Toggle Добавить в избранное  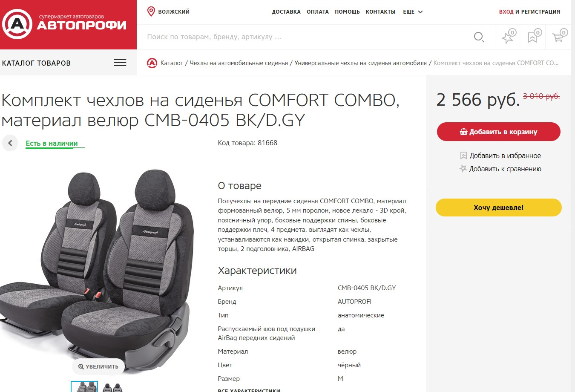500,156
